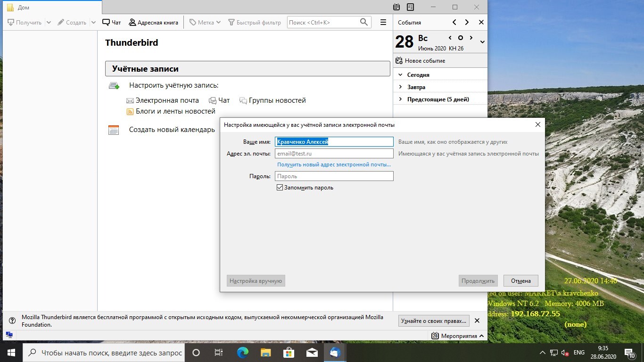Click the Получить (get messages) toolbar button
Image resolution: width=644 pixels, height=362 pixels.
[x=25, y=22]
